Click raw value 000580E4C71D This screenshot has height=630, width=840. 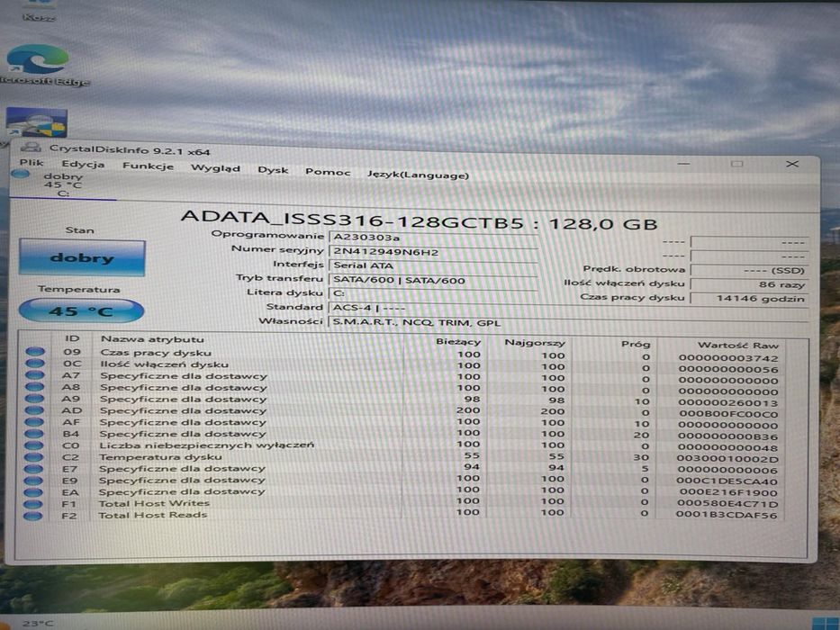(x=727, y=504)
